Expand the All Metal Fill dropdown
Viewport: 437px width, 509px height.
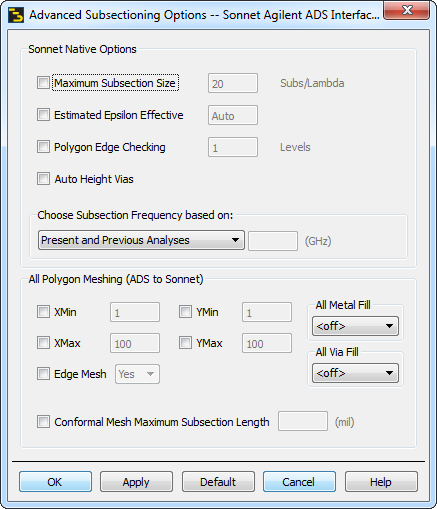click(x=355, y=326)
